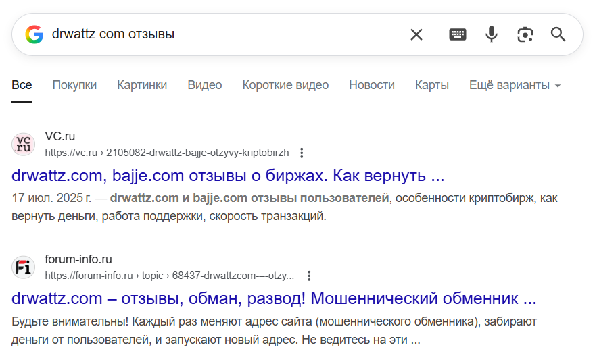Start voice search with microphone icon
The height and width of the screenshot is (364, 595).
492,34
